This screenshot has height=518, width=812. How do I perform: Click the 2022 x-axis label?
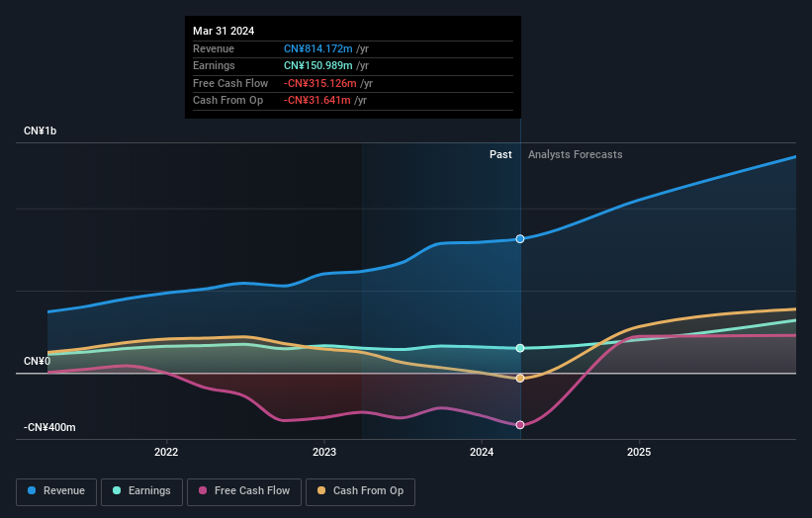click(166, 452)
